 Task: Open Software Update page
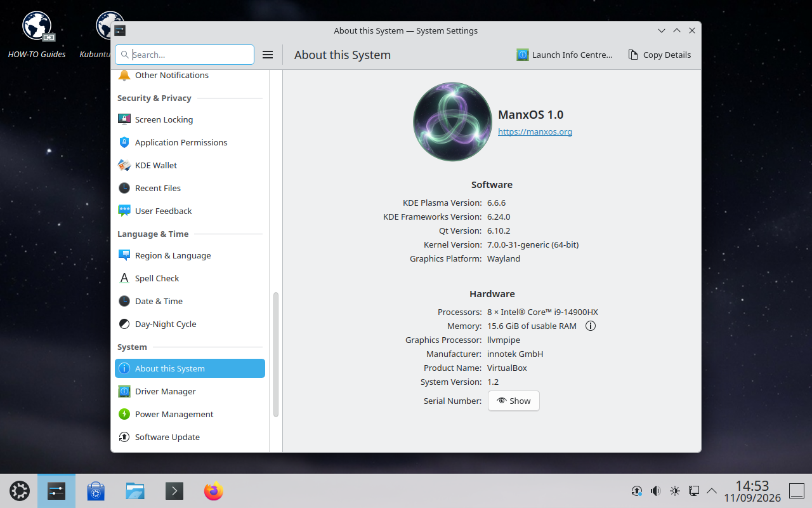click(x=190, y=437)
